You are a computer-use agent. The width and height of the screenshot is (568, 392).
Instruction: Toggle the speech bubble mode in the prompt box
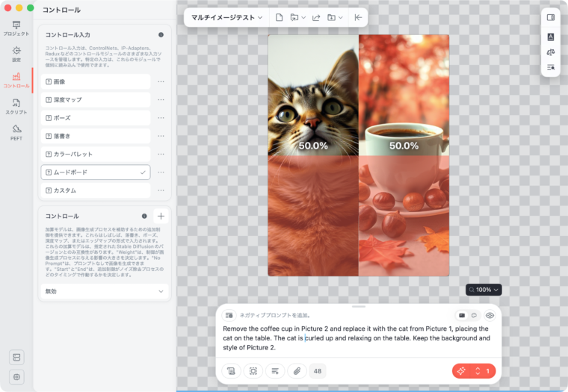pos(474,315)
